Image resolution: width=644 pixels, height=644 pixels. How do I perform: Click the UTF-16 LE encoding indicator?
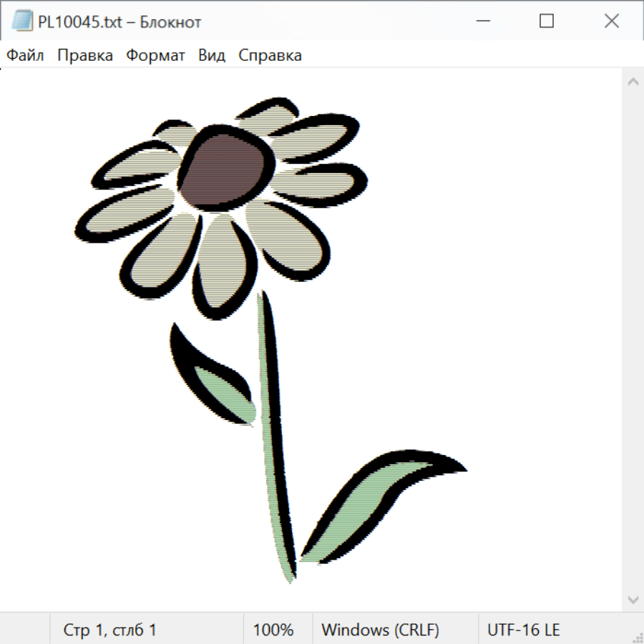(x=524, y=630)
